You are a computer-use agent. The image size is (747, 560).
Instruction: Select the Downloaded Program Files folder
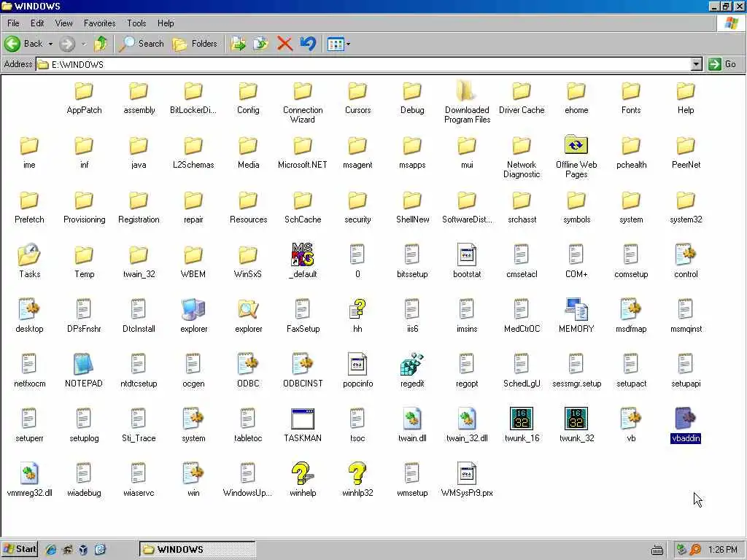(467, 91)
